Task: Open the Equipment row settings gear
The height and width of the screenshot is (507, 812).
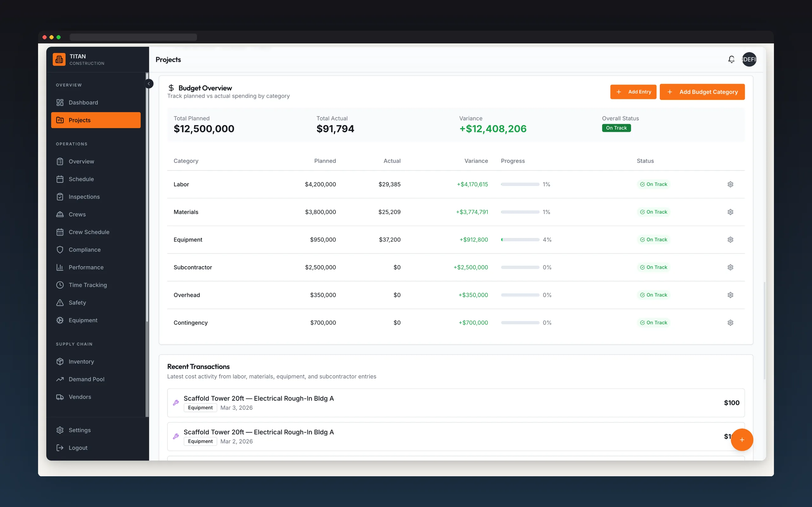Action: click(x=730, y=240)
